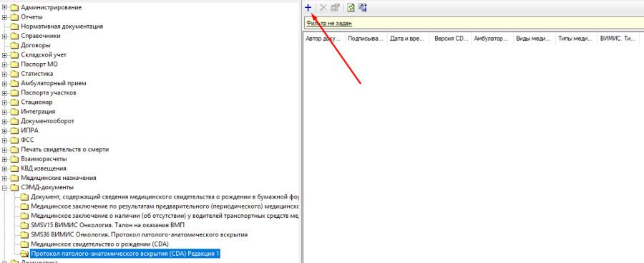Sort by the 'Подписыва...' column header
This screenshot has height=263, width=644.
pos(366,38)
